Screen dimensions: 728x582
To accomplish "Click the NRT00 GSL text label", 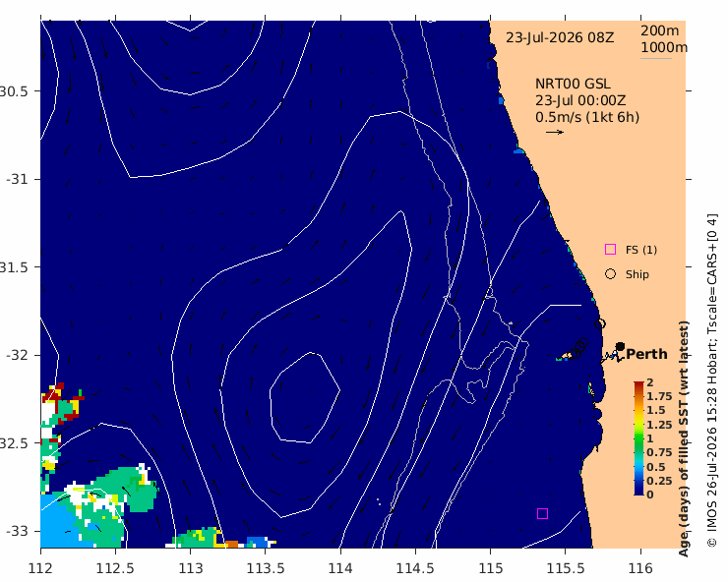I will pyautogui.click(x=573, y=84).
